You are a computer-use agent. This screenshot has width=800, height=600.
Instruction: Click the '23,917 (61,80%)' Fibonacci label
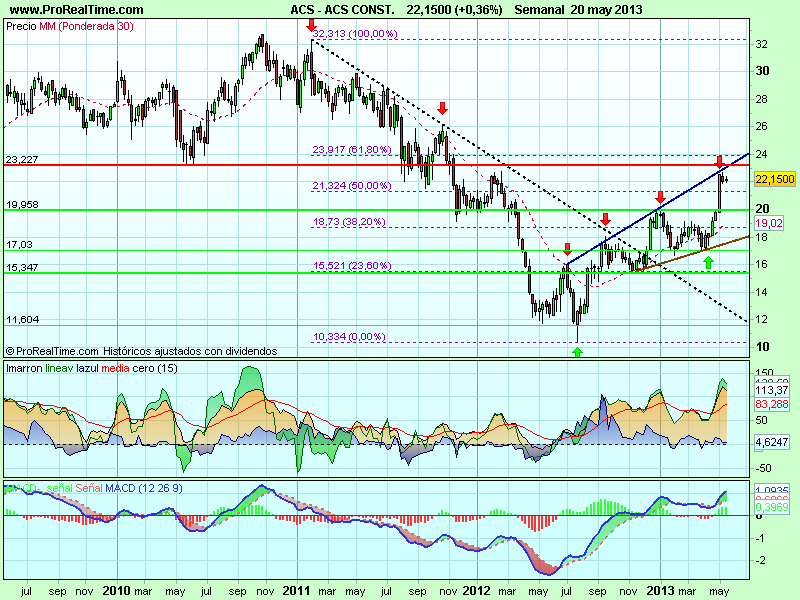click(352, 149)
